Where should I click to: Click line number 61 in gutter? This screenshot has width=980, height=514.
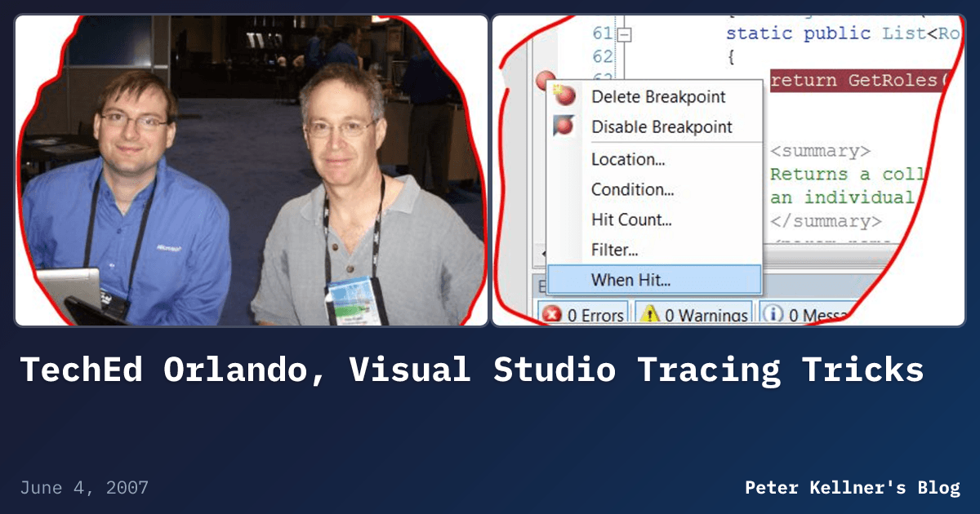tap(602, 33)
